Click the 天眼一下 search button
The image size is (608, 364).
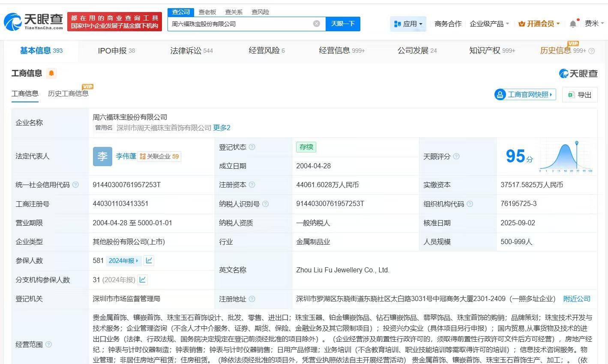(x=343, y=24)
